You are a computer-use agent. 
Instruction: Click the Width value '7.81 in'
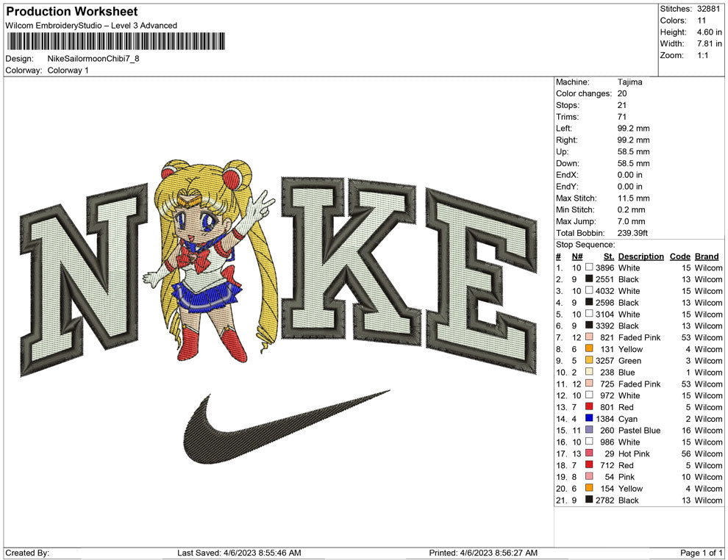pyautogui.click(x=709, y=43)
